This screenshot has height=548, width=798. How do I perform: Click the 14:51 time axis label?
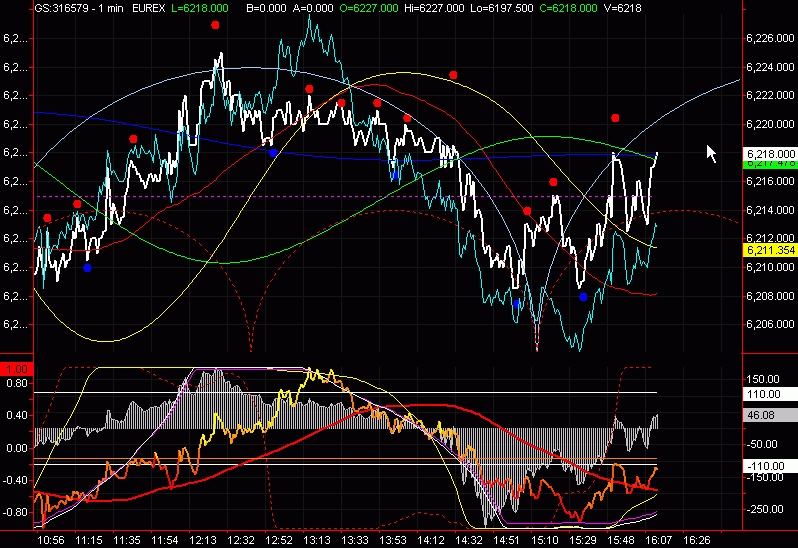tap(506, 540)
